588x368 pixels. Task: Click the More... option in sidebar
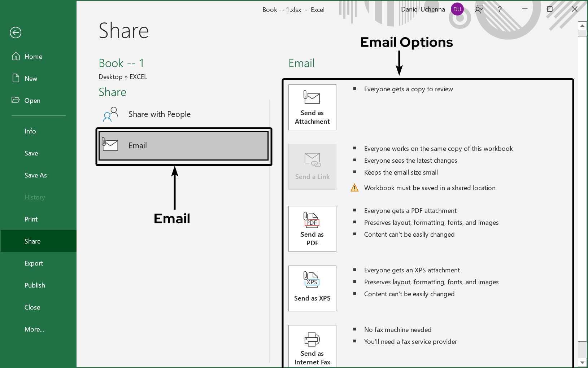pyautogui.click(x=34, y=329)
